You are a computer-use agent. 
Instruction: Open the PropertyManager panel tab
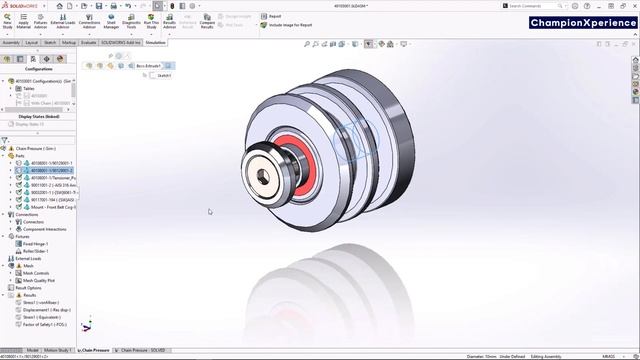[x=20, y=59]
